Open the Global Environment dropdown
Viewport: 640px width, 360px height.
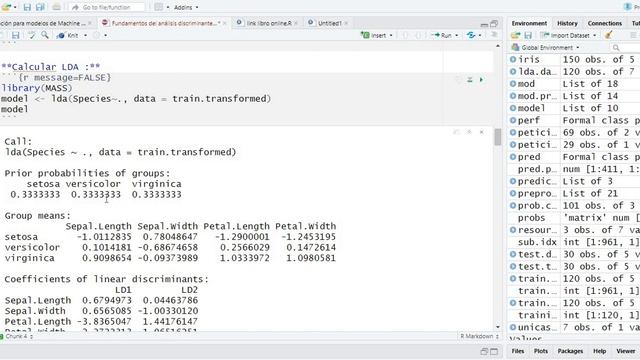point(545,47)
